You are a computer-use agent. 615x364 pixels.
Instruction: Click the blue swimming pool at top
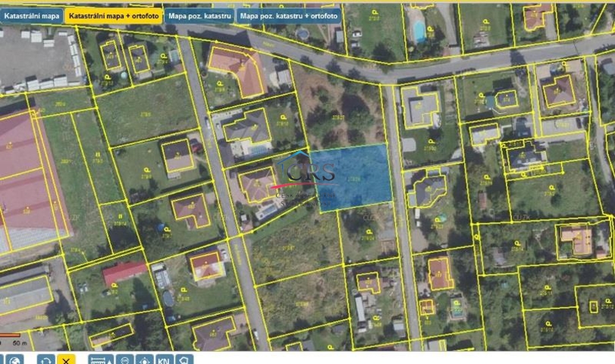pos(419,31)
